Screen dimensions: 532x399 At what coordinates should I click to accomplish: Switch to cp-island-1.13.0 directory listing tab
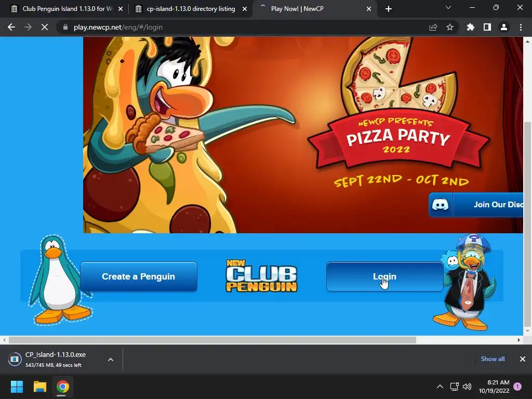click(x=191, y=9)
